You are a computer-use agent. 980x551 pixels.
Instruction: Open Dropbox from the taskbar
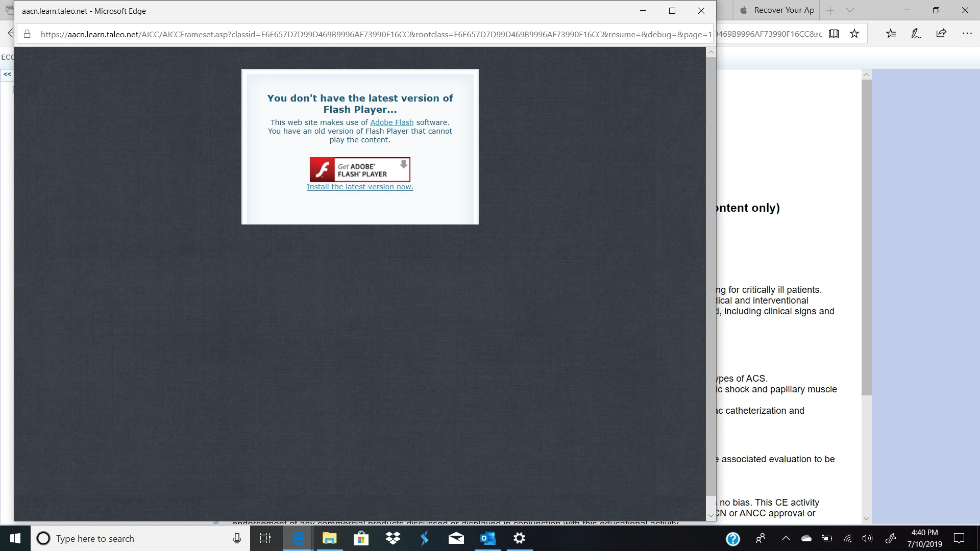click(393, 538)
